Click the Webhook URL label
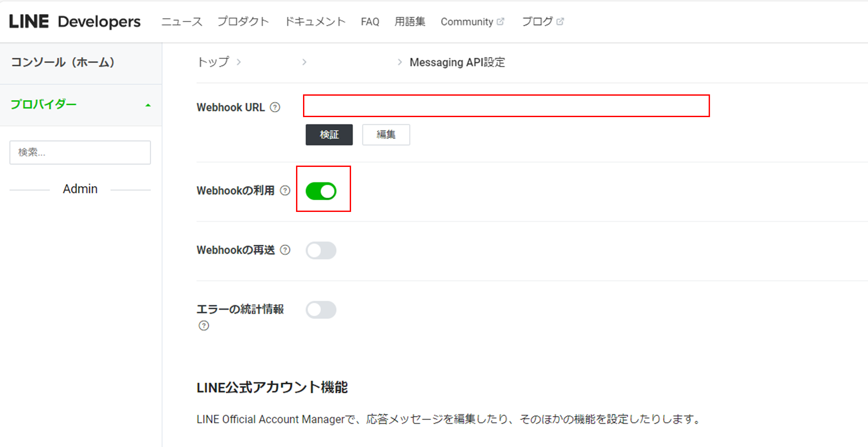This screenshot has height=447, width=868. [231, 107]
